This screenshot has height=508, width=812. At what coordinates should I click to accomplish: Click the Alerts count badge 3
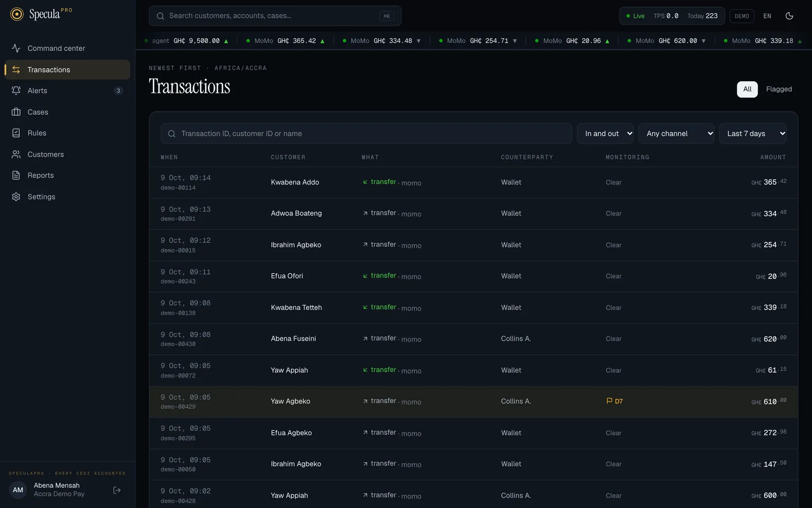(118, 90)
